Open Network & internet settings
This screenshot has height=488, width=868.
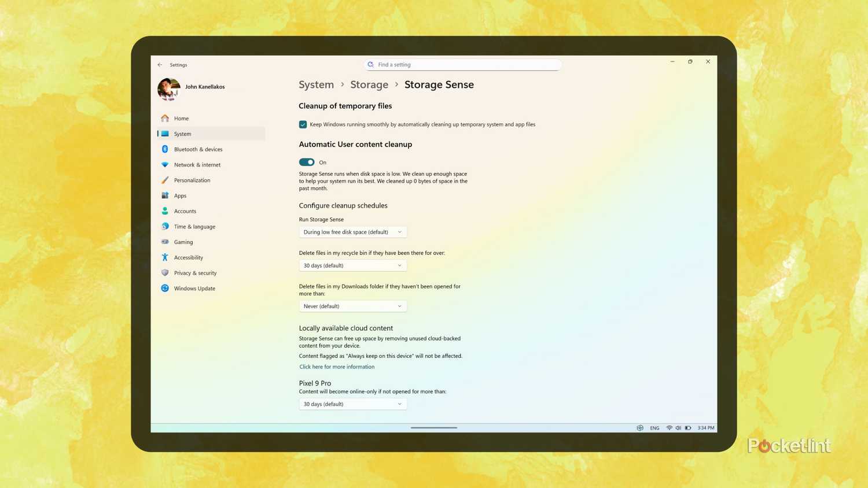coord(165,165)
